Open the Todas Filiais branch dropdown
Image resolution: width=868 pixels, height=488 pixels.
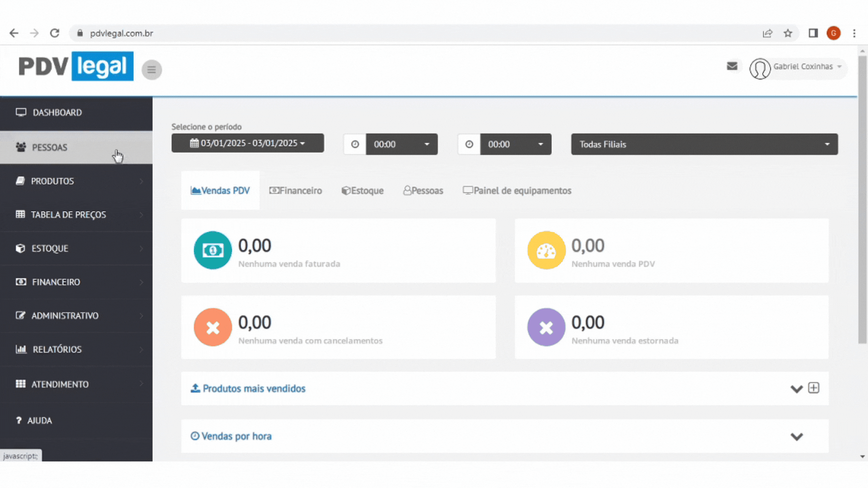pyautogui.click(x=704, y=144)
